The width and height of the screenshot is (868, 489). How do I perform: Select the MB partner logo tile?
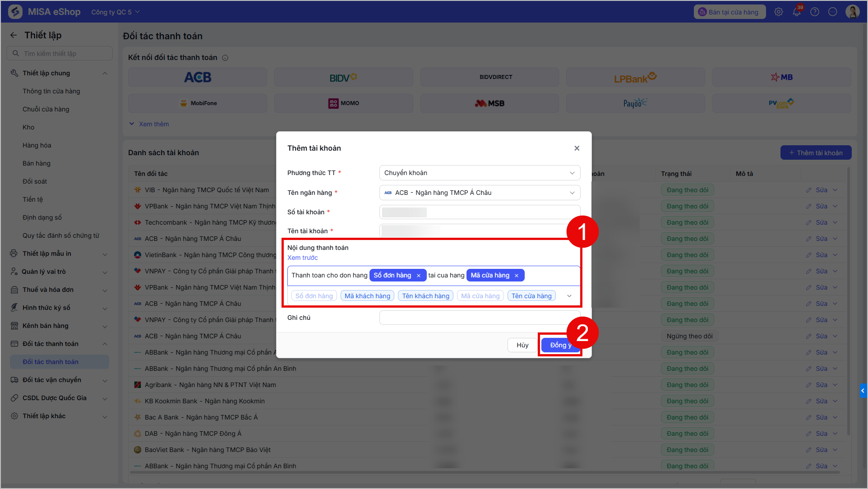point(781,77)
